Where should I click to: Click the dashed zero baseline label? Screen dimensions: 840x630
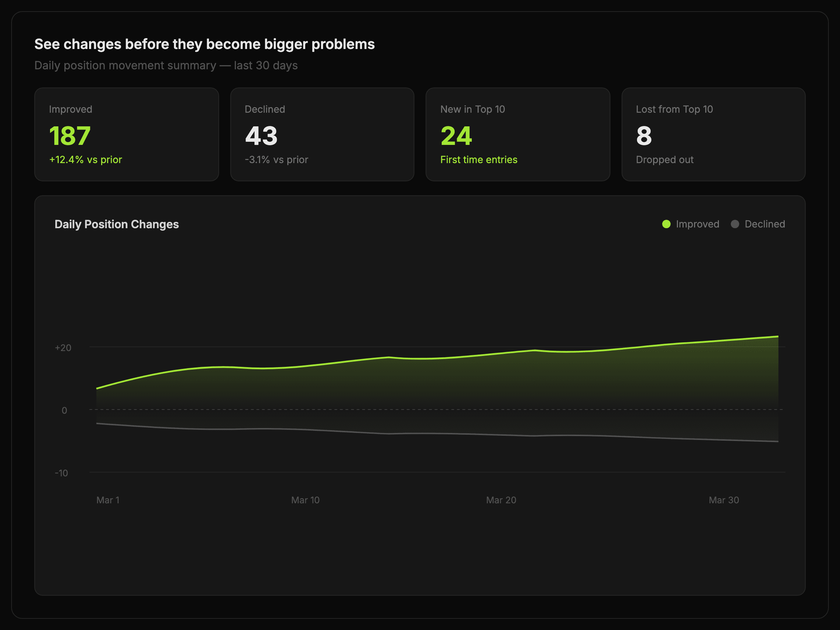coord(64,411)
